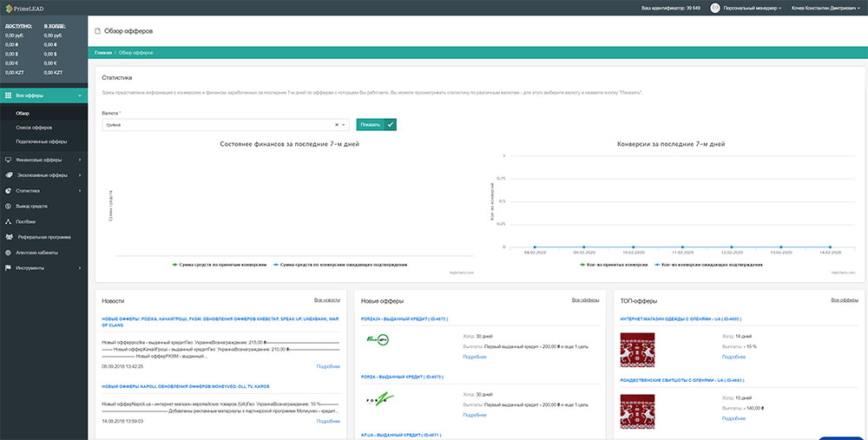Clear the currency selection with the X
This screenshot has width=868, height=440.
pos(337,124)
